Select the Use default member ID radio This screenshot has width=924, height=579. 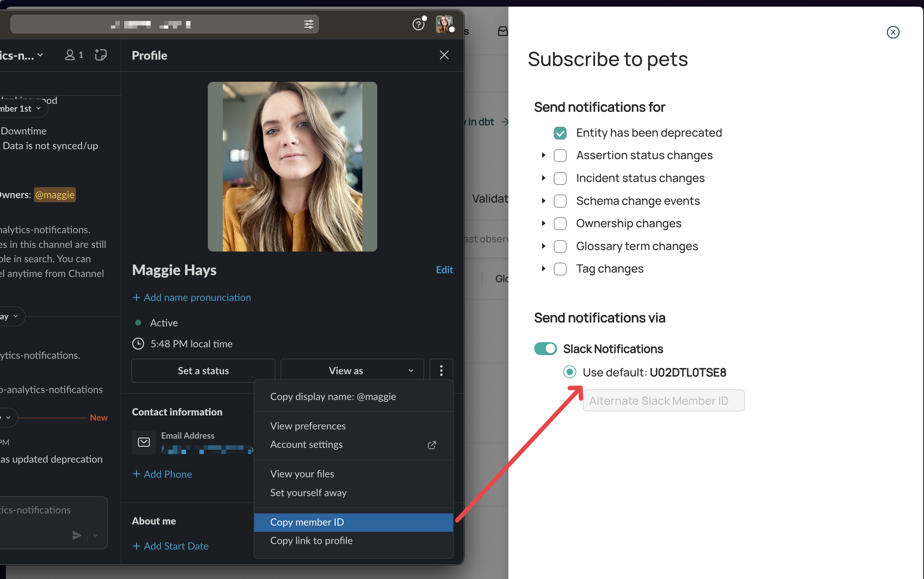tap(570, 372)
